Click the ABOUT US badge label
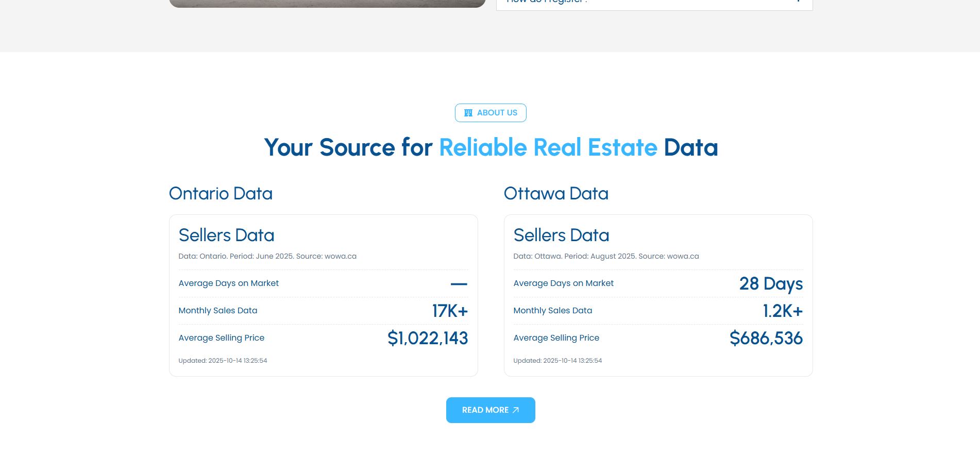This screenshot has height=472, width=980. (x=497, y=113)
